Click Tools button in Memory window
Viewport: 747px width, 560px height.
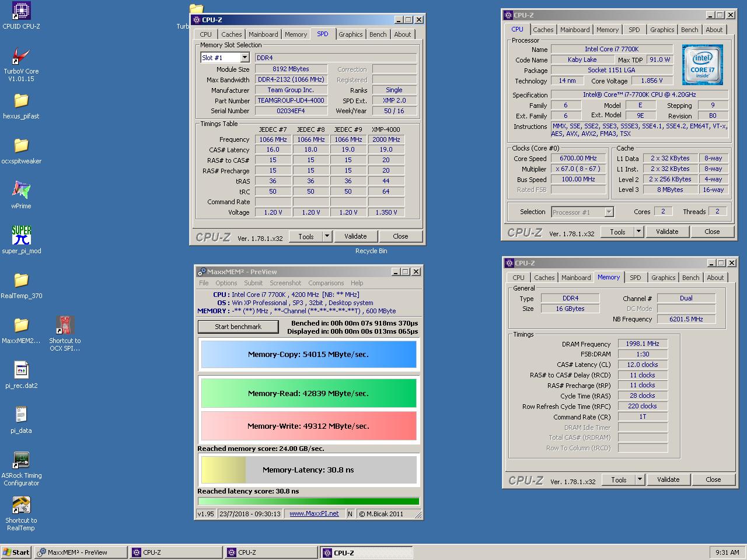point(619,480)
